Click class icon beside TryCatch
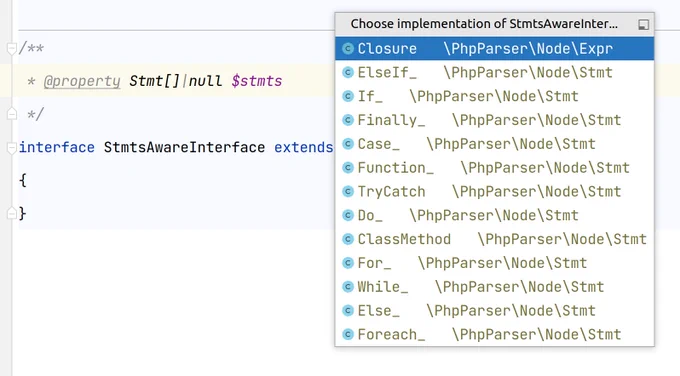The image size is (680, 376). [348, 192]
